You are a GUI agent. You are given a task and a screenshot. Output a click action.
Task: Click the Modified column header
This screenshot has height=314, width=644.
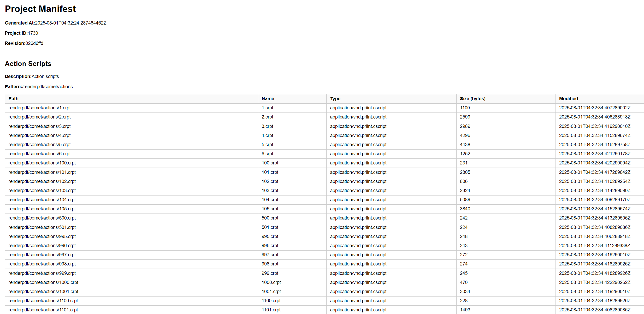point(569,99)
